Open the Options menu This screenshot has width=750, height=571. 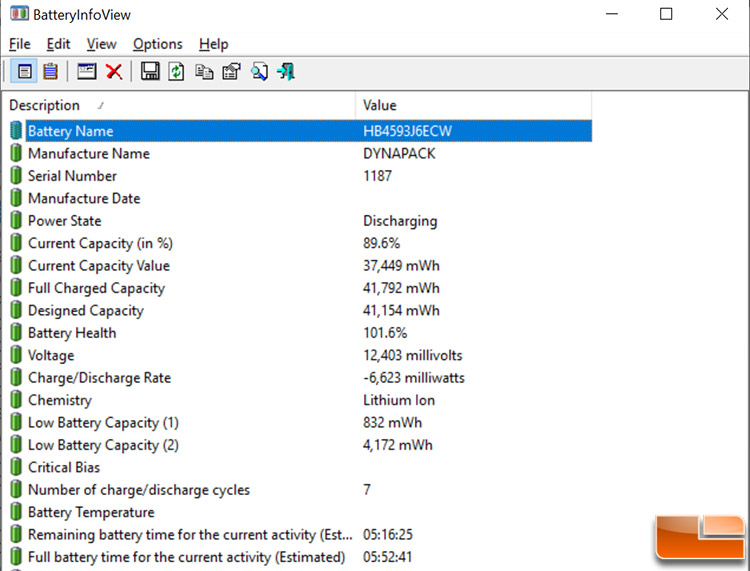coord(158,44)
